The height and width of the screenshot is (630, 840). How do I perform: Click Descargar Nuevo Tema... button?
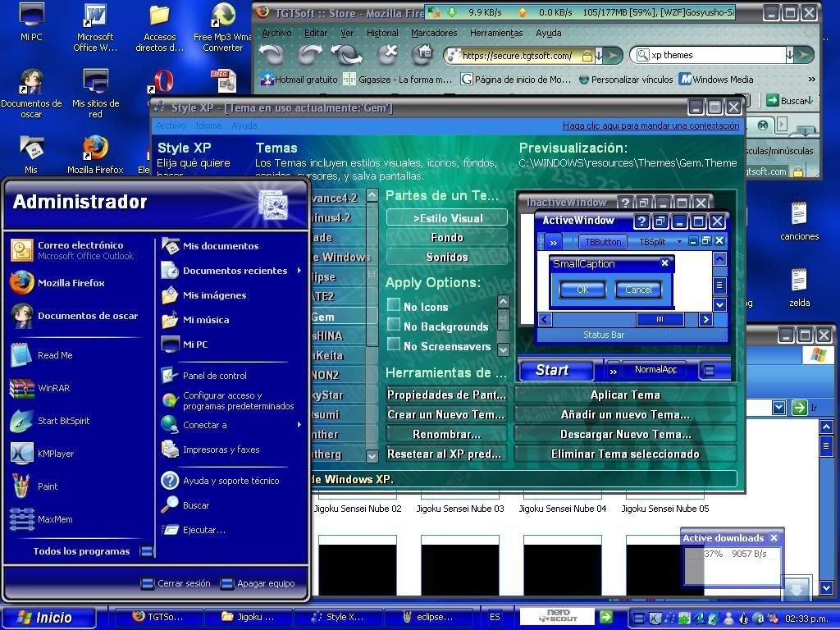pos(625,434)
